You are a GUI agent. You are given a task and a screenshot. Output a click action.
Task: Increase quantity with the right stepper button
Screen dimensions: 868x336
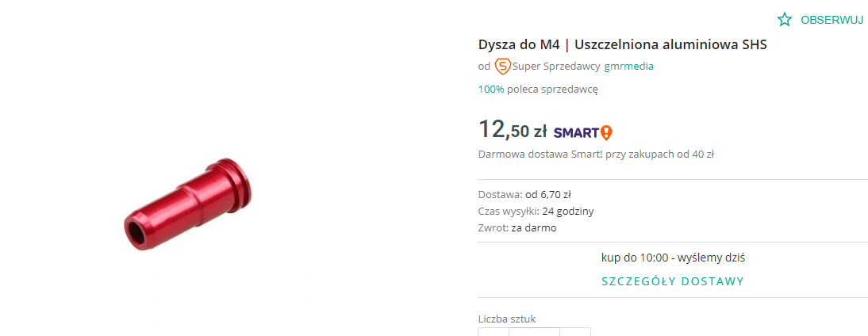click(575, 332)
